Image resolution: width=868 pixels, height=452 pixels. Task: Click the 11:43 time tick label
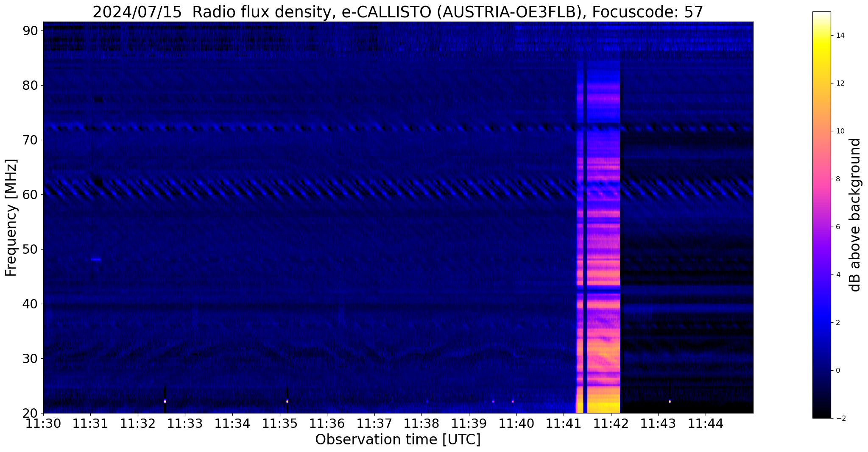coord(658,424)
